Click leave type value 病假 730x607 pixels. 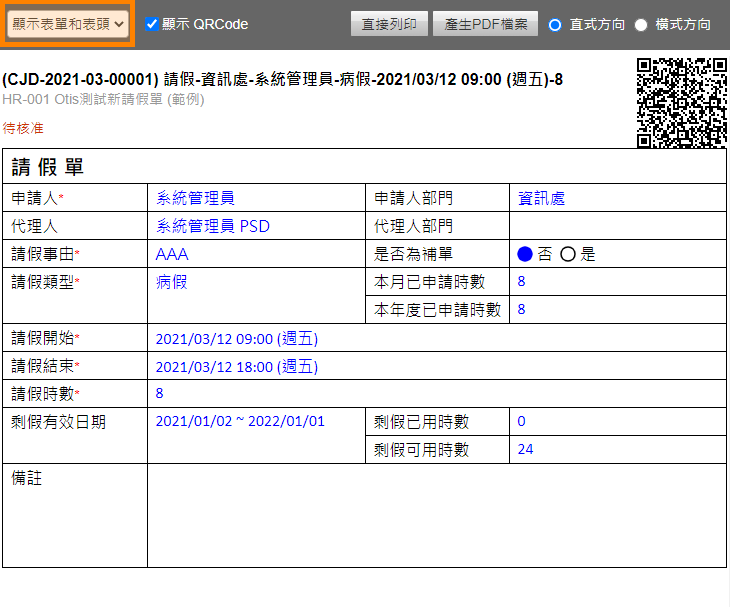171,282
